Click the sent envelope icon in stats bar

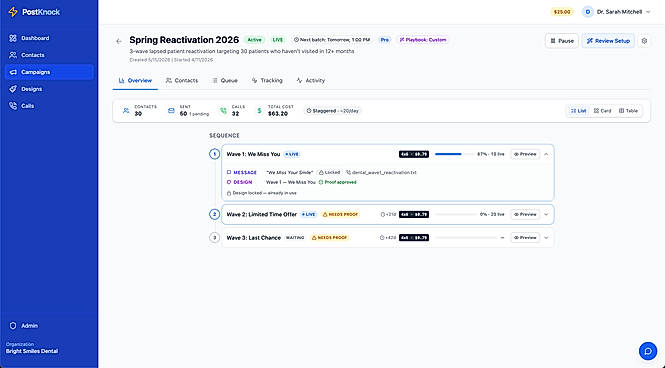(171, 111)
